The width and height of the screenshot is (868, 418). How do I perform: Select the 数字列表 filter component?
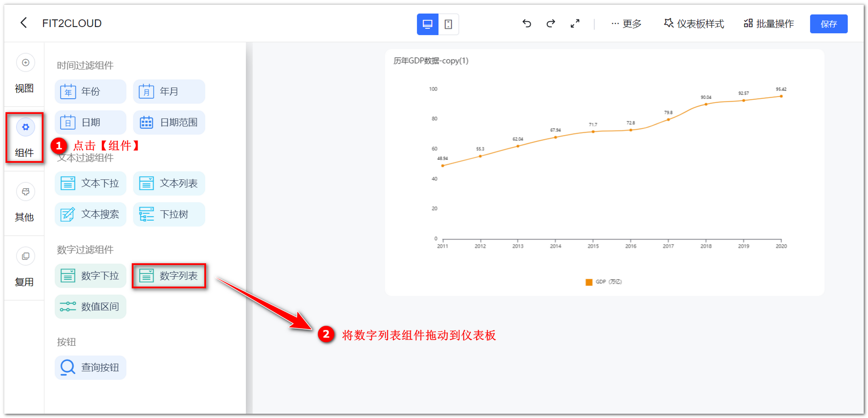169,276
